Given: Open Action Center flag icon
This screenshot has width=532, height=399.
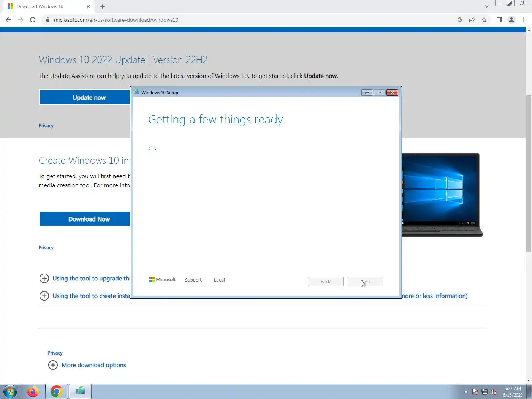Looking at the screenshot, I should [475, 392].
